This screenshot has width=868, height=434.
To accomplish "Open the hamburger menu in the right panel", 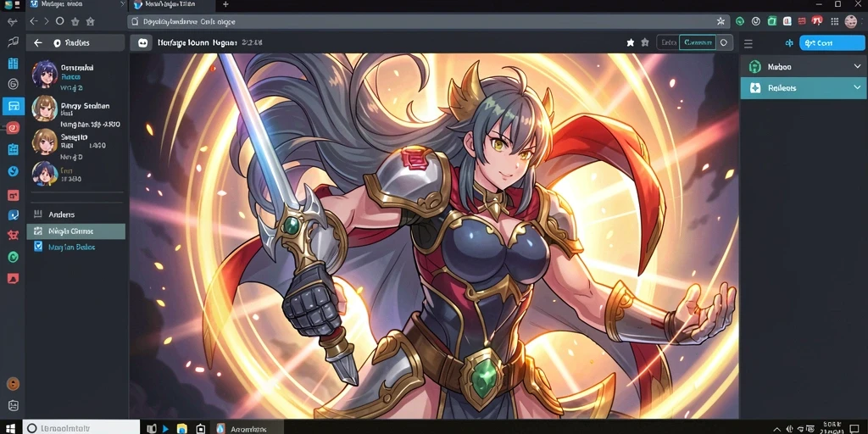I will 748,43.
